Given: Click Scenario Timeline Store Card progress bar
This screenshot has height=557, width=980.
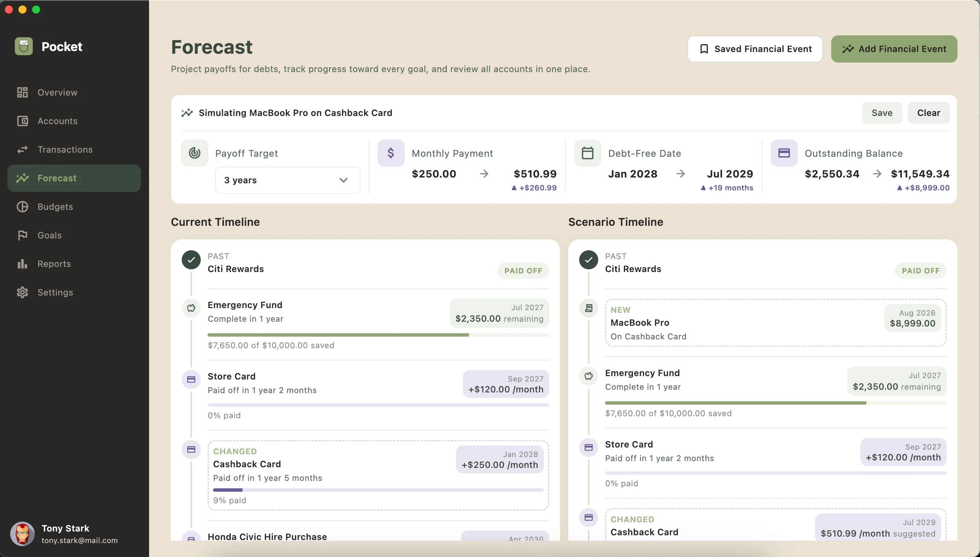Looking at the screenshot, I should tap(775, 473).
